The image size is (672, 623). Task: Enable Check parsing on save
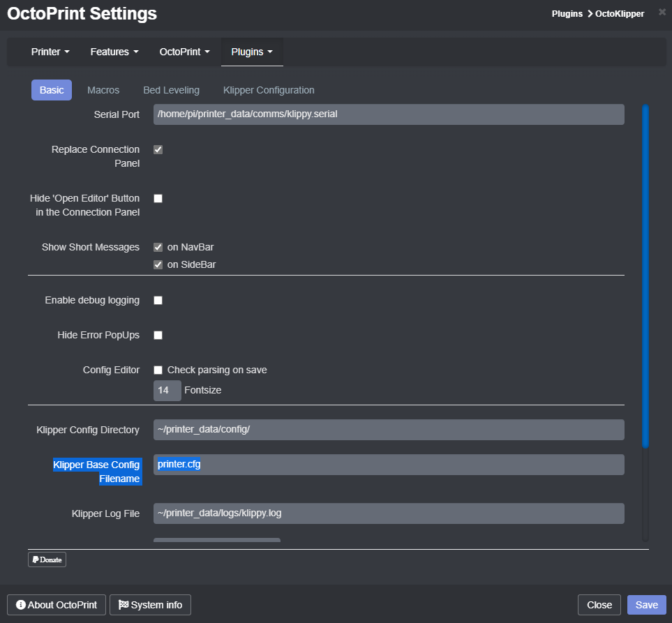click(x=158, y=370)
